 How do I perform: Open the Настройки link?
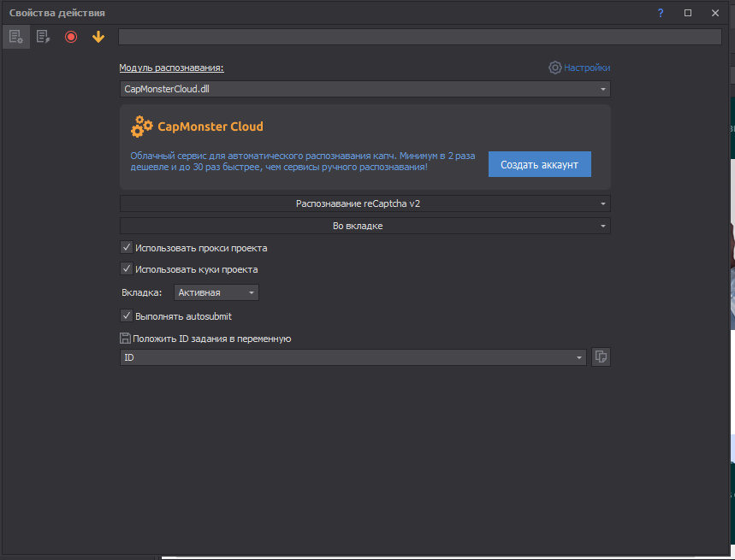(x=587, y=68)
